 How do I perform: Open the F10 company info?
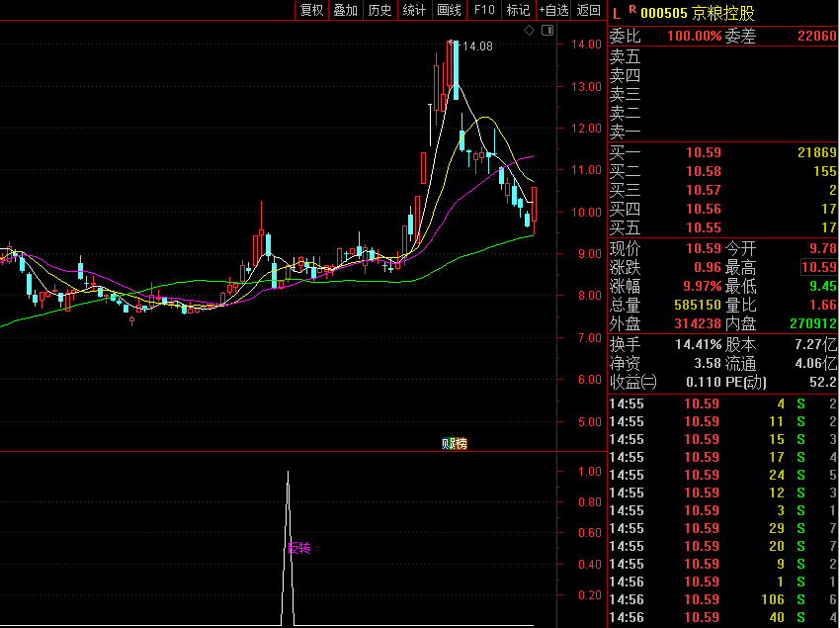click(x=484, y=10)
